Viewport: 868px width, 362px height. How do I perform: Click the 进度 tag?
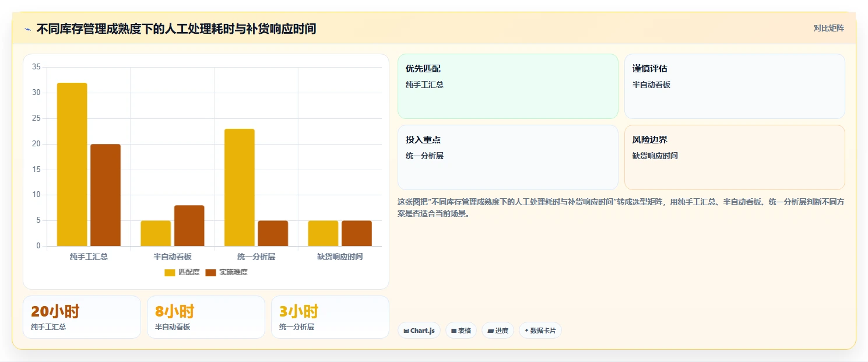pos(498,331)
